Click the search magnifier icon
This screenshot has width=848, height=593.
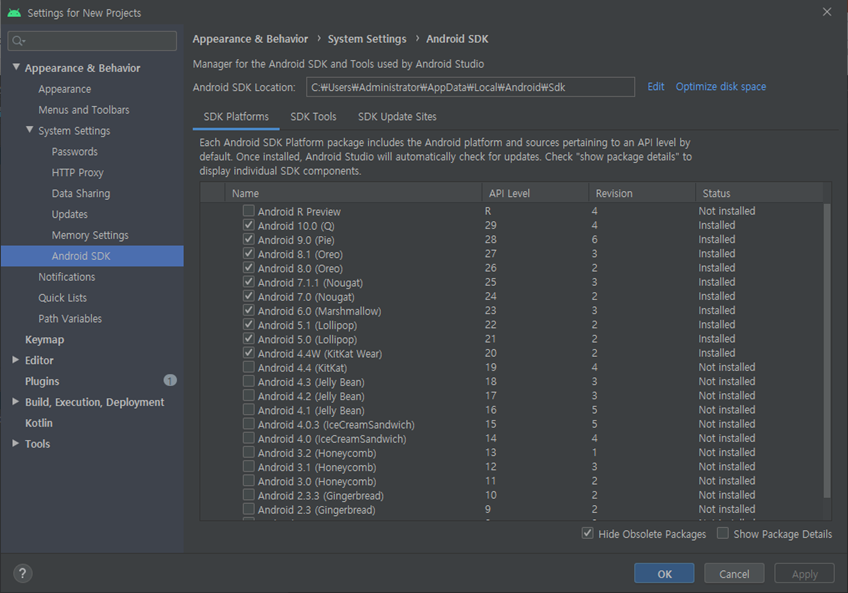18,41
